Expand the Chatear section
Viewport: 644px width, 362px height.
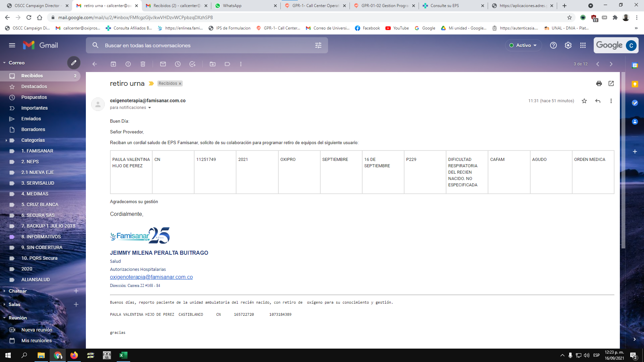tap(4, 291)
